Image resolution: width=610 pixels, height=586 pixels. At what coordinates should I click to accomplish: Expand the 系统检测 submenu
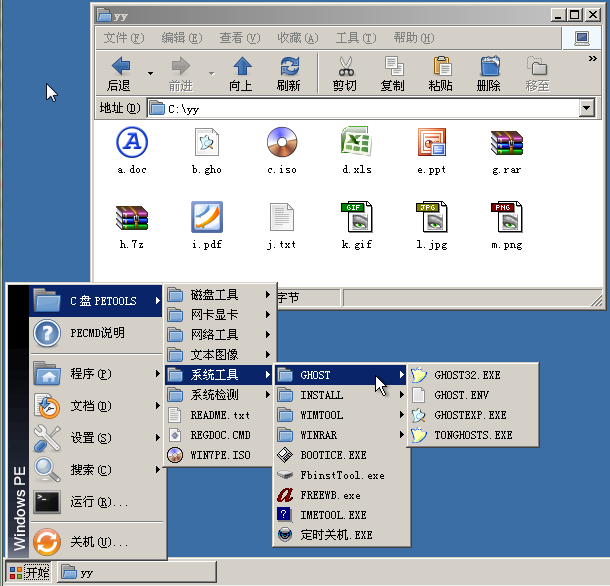click(x=219, y=395)
